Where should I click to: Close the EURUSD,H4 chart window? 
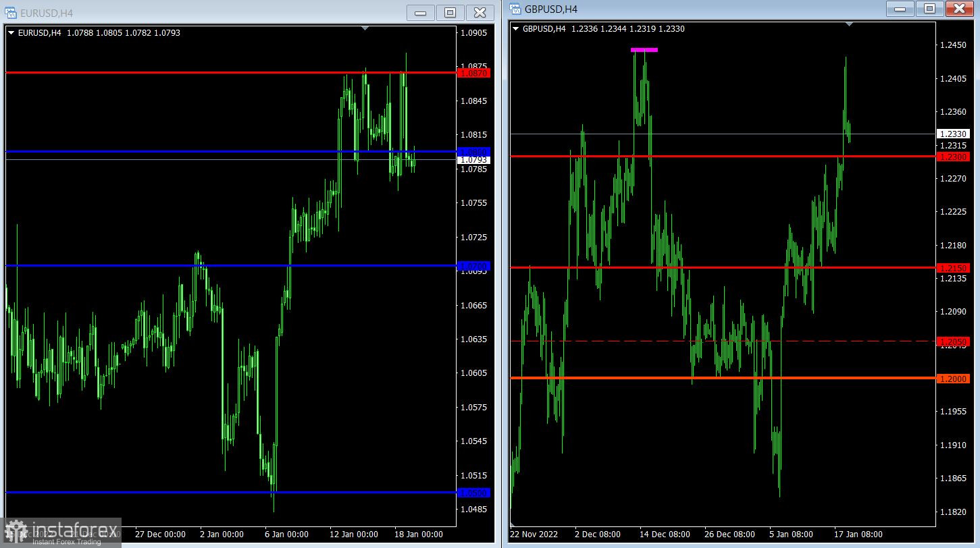coord(480,12)
